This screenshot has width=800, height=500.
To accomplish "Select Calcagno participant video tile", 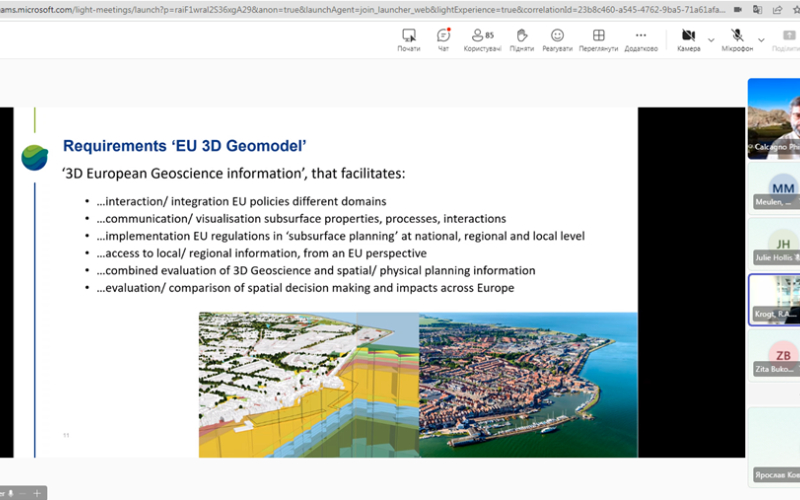I will click(774, 118).
